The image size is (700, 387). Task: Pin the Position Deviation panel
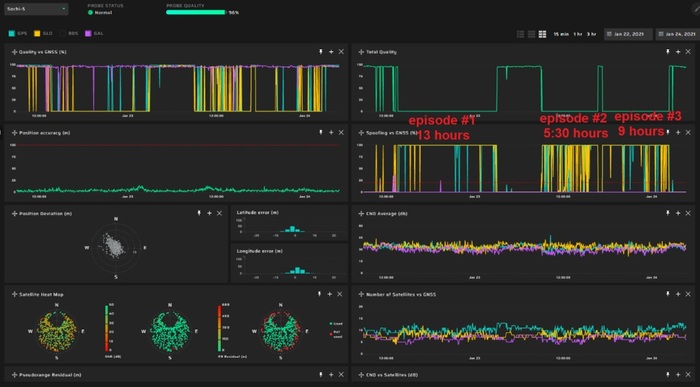pyautogui.click(x=199, y=213)
